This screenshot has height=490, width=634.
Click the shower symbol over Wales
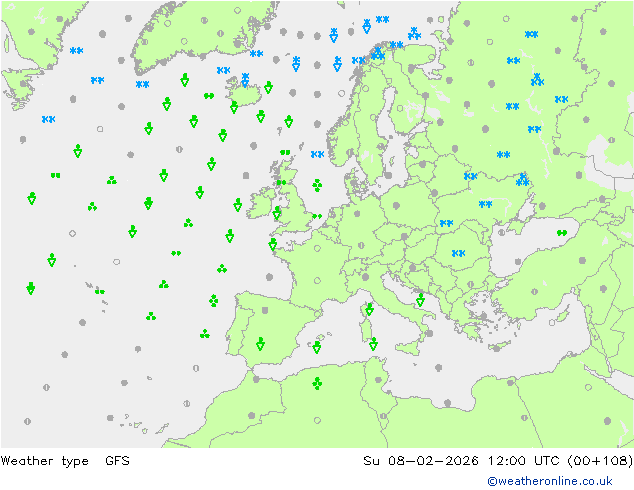coord(277,213)
